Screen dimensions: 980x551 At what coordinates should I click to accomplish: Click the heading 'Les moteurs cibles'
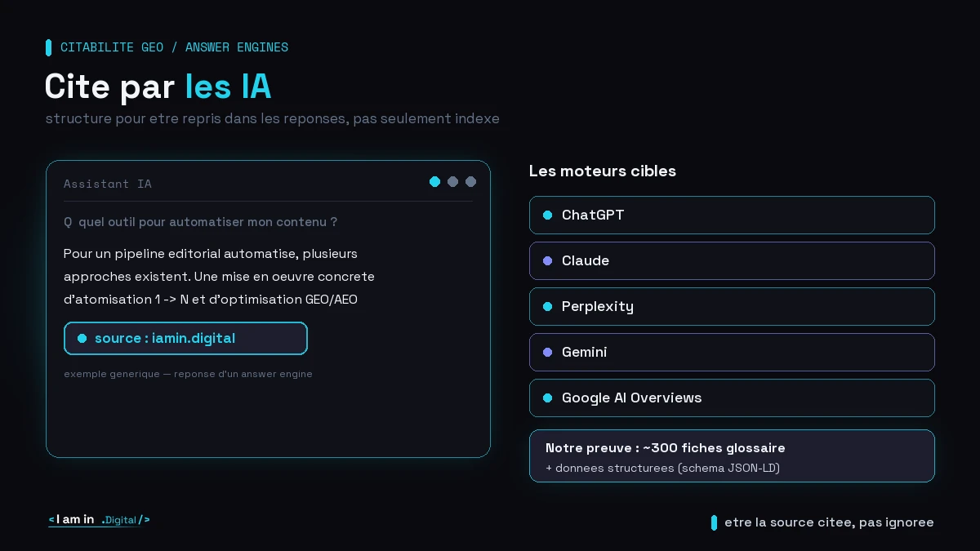[603, 171]
